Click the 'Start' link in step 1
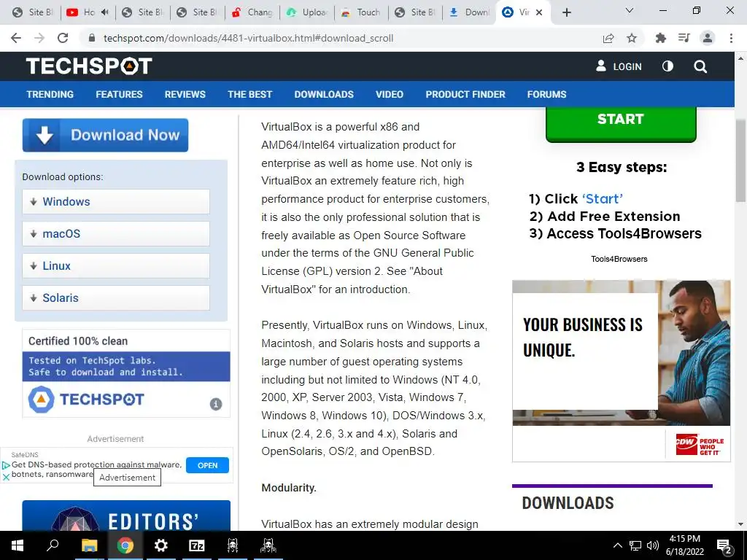This screenshot has width=747, height=560. coord(602,198)
